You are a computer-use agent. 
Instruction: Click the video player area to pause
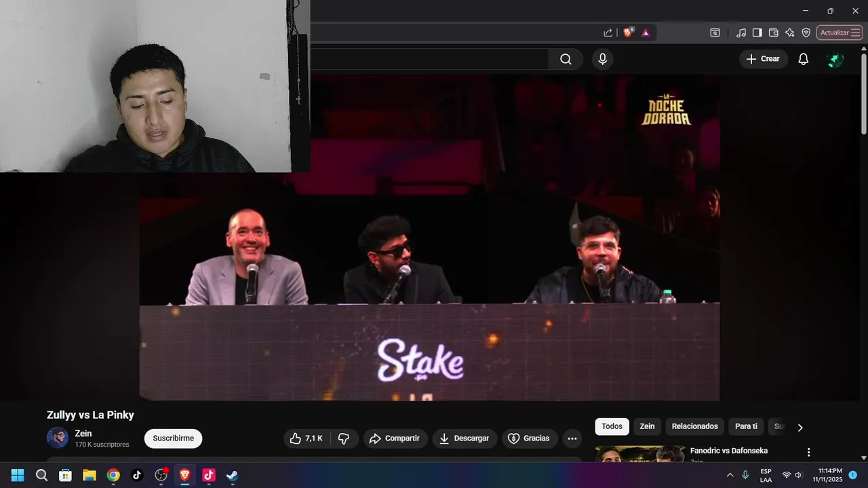(x=429, y=237)
